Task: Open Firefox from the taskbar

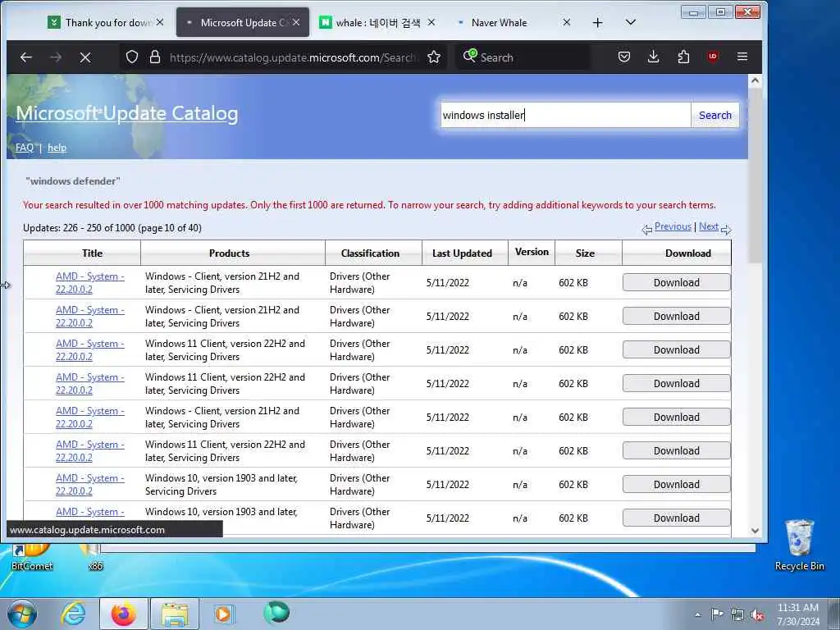Action: (124, 614)
